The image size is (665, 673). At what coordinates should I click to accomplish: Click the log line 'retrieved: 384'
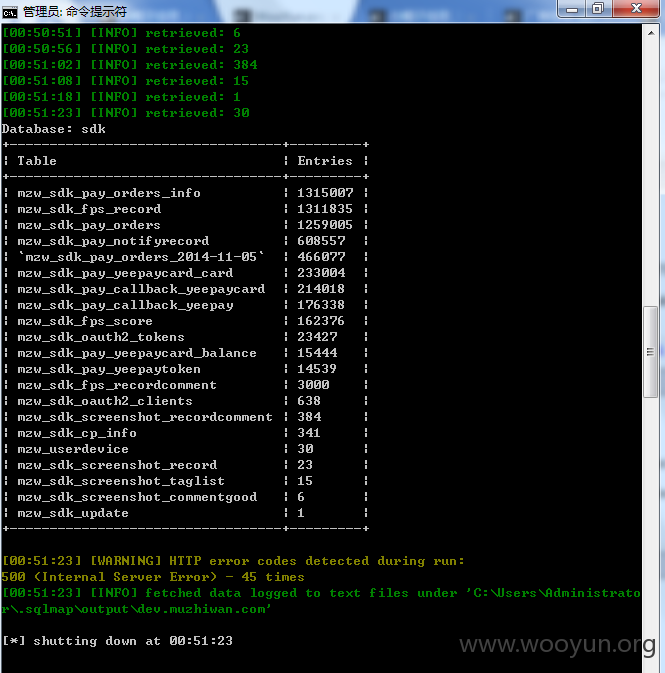tap(130, 65)
